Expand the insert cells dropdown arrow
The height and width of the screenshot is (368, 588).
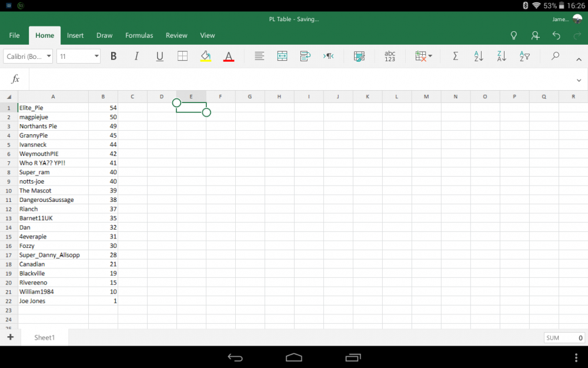[431, 56]
